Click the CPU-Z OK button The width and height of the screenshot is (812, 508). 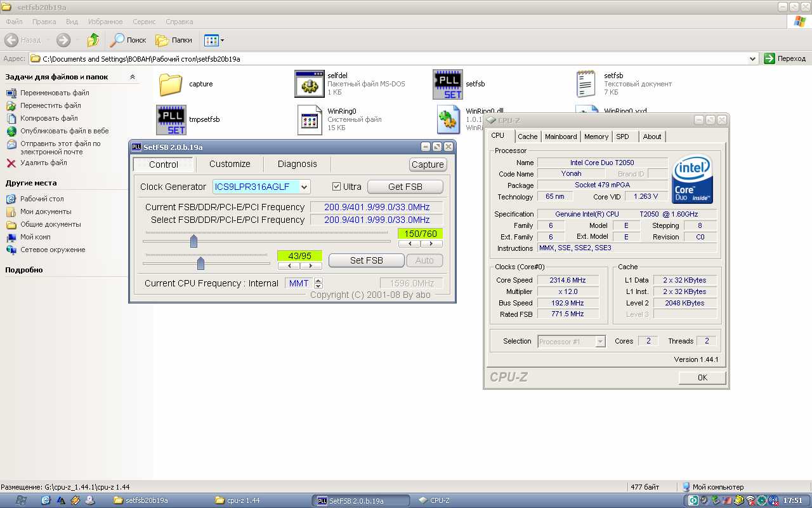(702, 377)
